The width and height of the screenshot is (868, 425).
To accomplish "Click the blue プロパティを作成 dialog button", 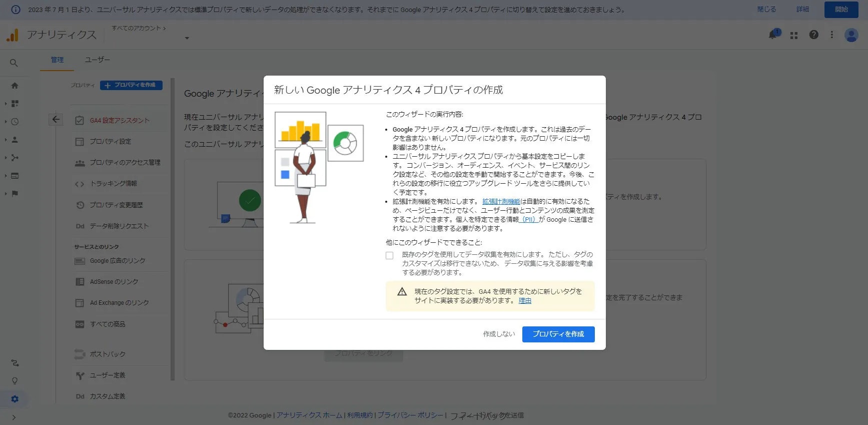I will pos(558,334).
